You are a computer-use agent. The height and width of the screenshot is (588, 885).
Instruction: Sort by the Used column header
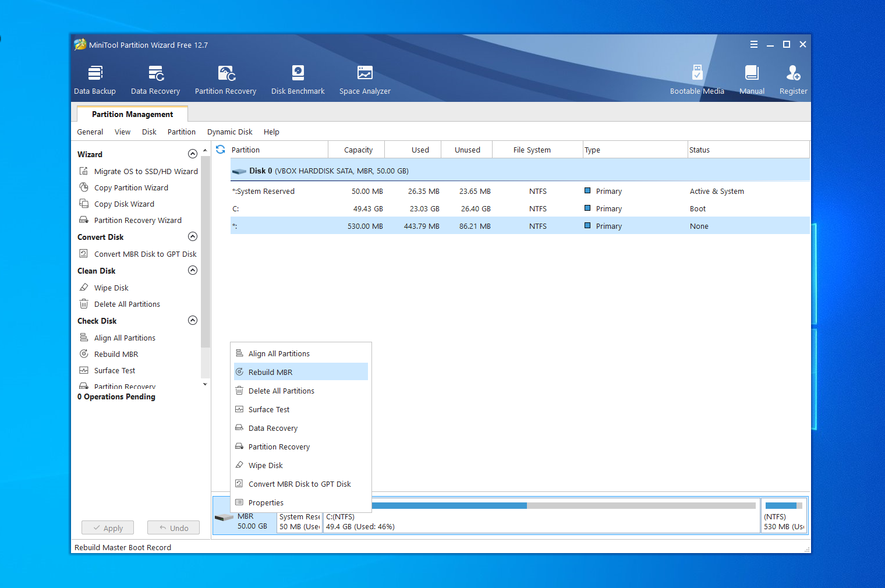pyautogui.click(x=413, y=150)
